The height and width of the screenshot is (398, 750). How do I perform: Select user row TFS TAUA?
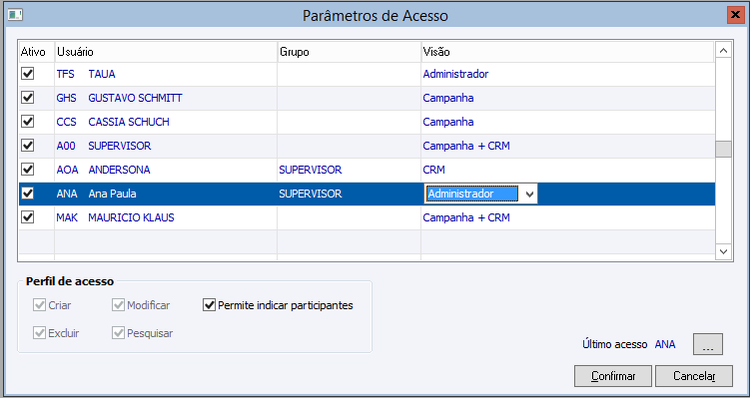tap(366, 74)
